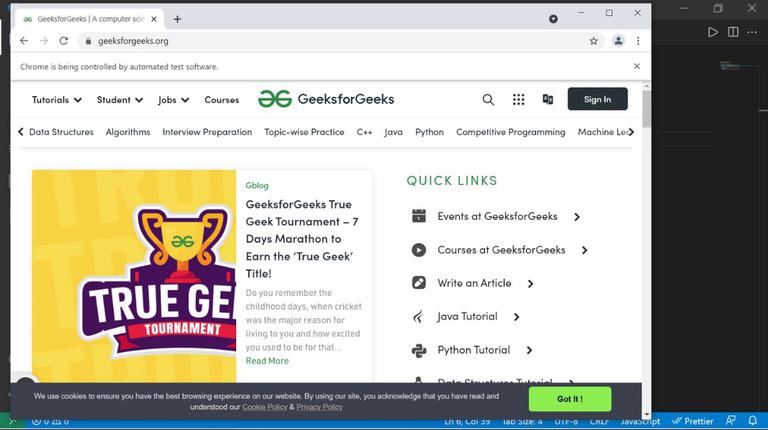768x430 pixels.
Task: Expand the Student dropdown menu
Action: pyautogui.click(x=120, y=100)
